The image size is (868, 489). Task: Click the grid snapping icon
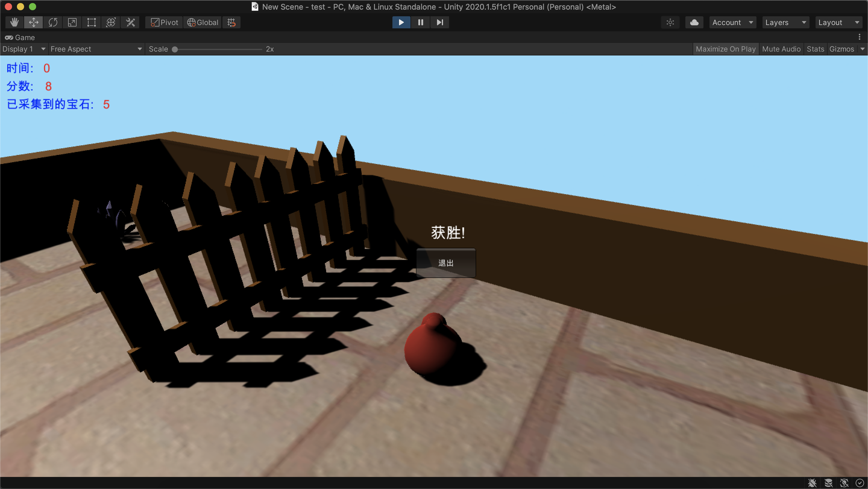pos(231,22)
